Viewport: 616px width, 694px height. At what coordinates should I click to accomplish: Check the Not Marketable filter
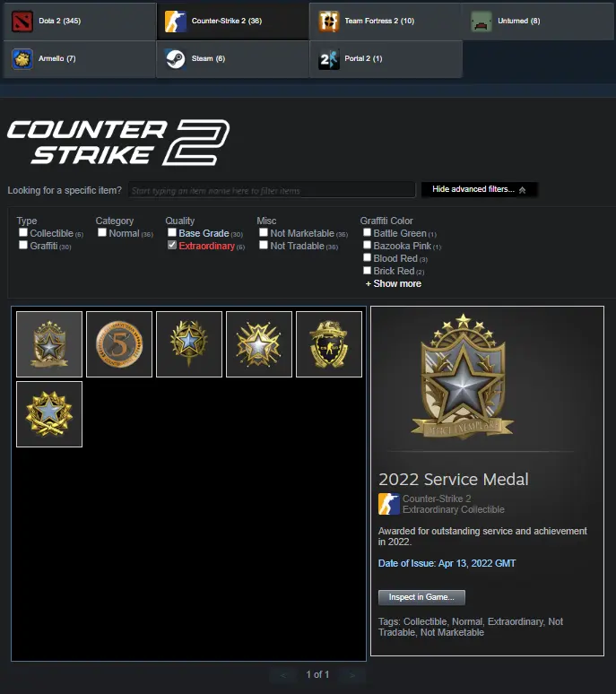click(264, 232)
